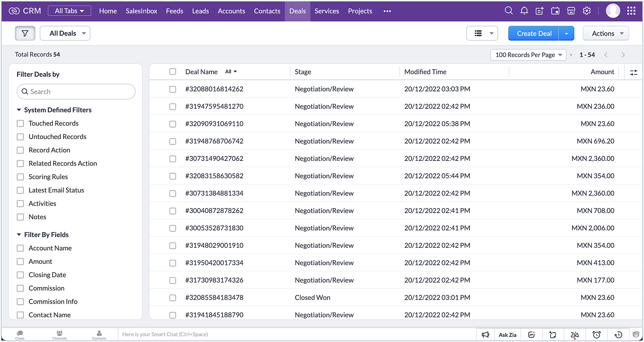Click the announcements megaphone icon
The height and width of the screenshot is (342, 644).
coord(485,335)
